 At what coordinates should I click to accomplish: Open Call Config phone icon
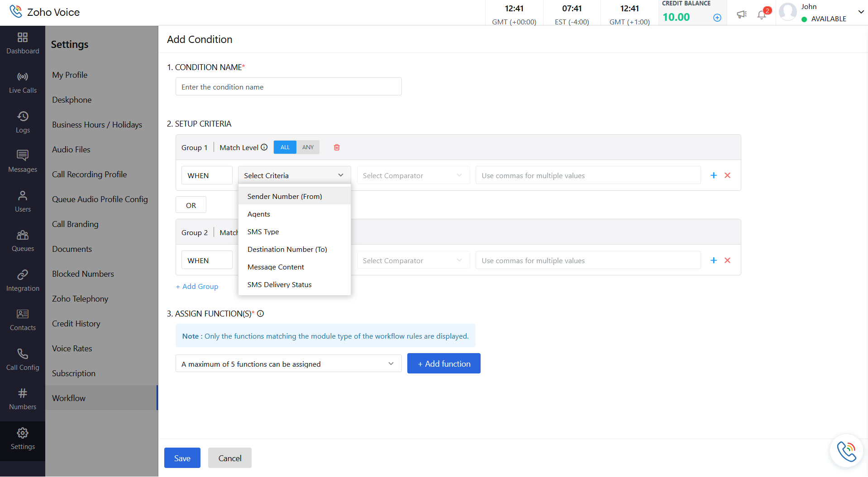pos(23,354)
